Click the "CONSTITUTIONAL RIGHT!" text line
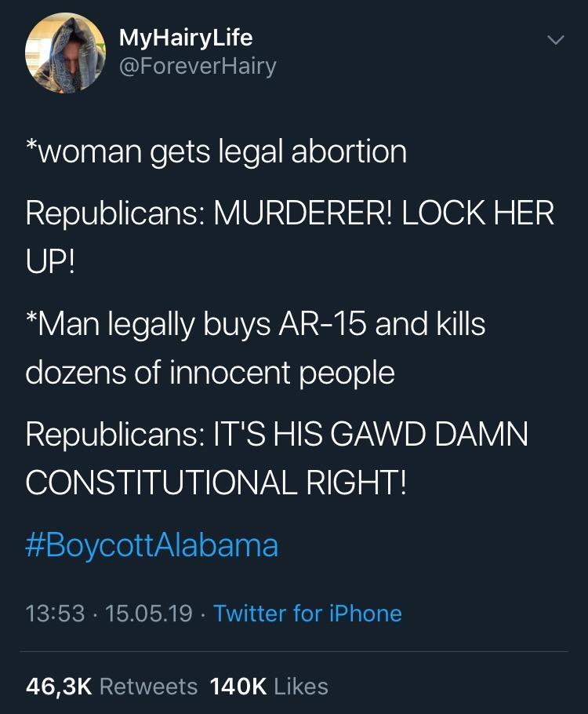Screen dimensions: 588x714 click(x=216, y=482)
